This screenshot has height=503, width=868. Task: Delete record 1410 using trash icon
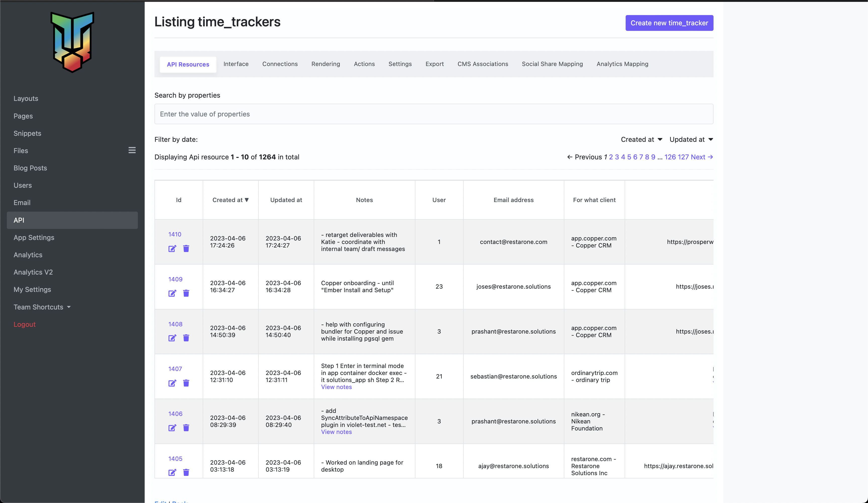186,248
